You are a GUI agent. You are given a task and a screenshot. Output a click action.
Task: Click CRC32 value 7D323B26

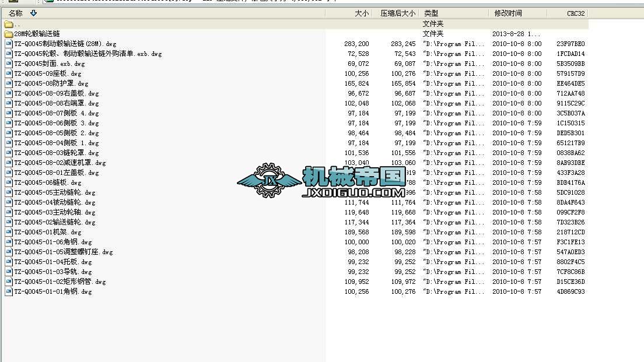(570, 222)
